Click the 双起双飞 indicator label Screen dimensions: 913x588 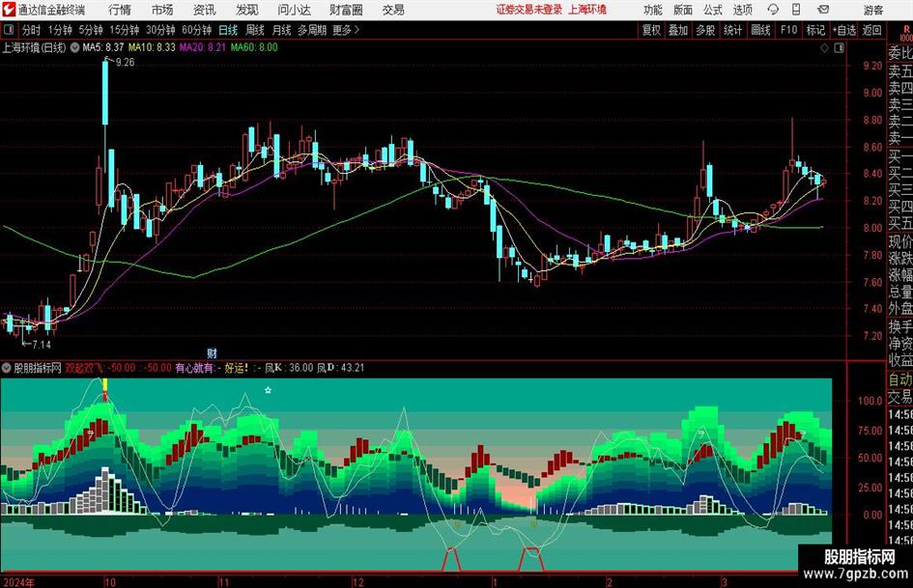pyautogui.click(x=85, y=368)
